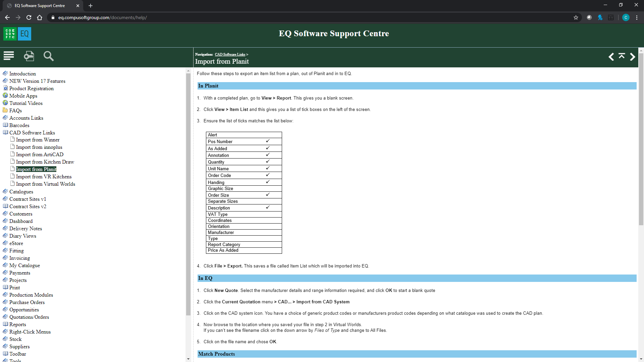Open Chrome's three-dot menu
Screen dimensions: 644x362
point(637,17)
